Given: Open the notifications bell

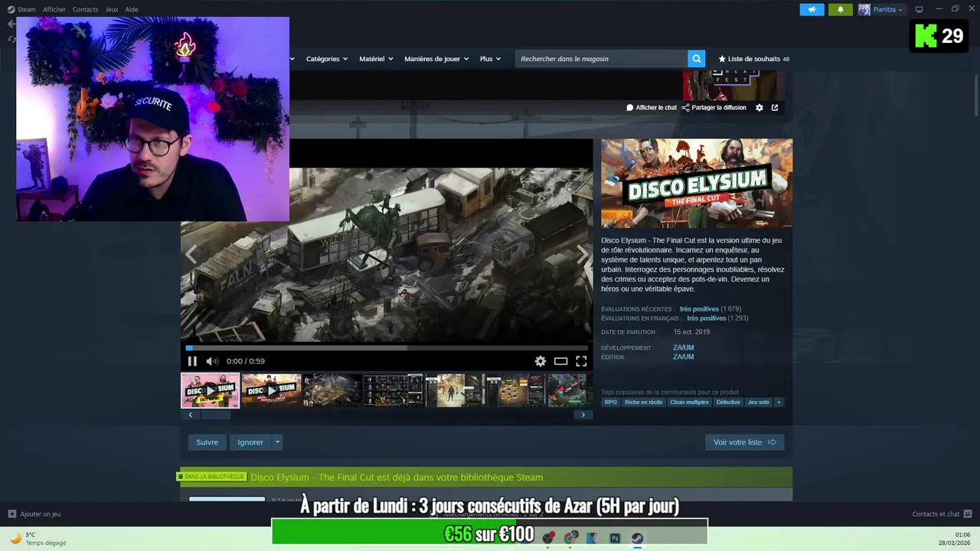Looking at the screenshot, I should [840, 9].
